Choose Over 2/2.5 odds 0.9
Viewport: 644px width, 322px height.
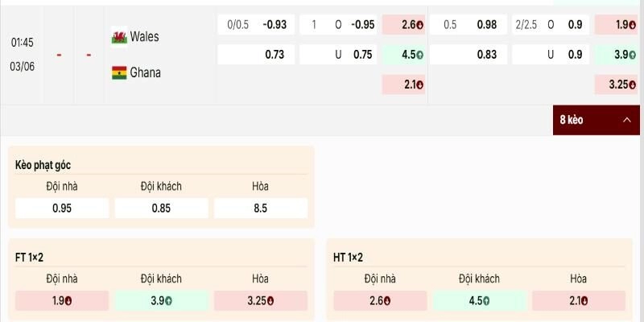(x=551, y=25)
